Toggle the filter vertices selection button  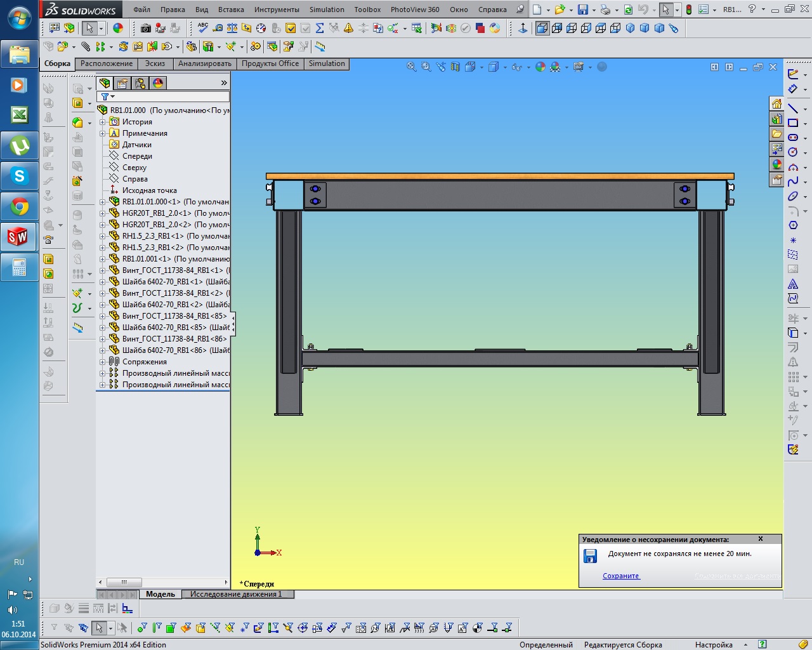[142, 628]
